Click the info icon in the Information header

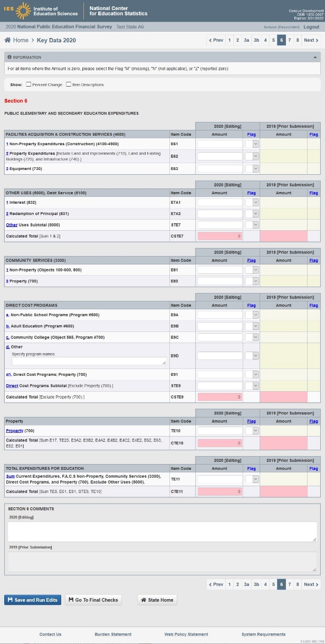click(x=9, y=57)
